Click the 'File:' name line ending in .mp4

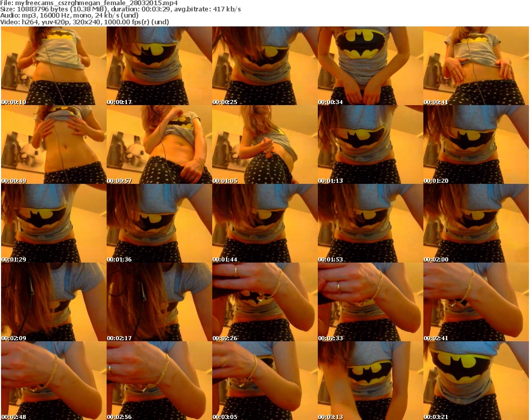(89, 3)
